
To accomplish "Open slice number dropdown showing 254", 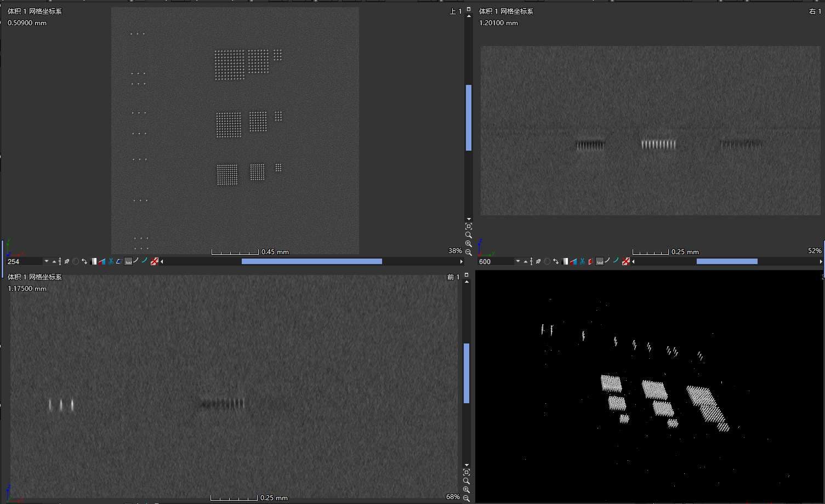I will click(47, 262).
